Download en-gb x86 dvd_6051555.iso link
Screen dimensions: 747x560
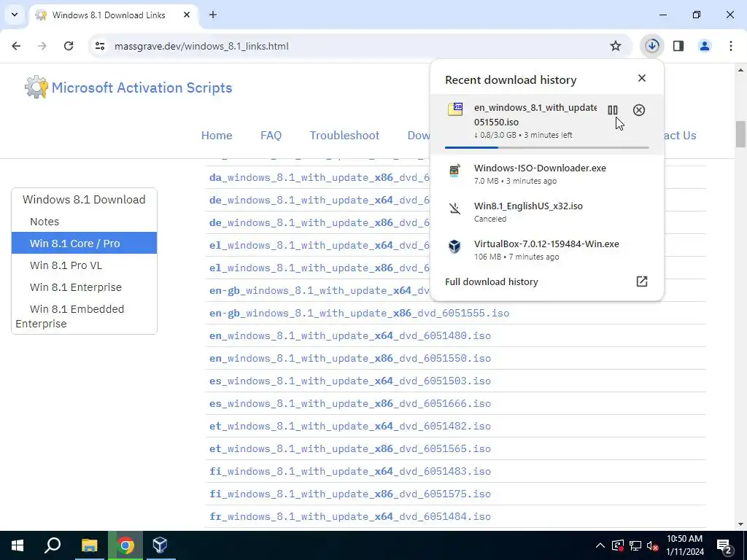pyautogui.click(x=359, y=314)
